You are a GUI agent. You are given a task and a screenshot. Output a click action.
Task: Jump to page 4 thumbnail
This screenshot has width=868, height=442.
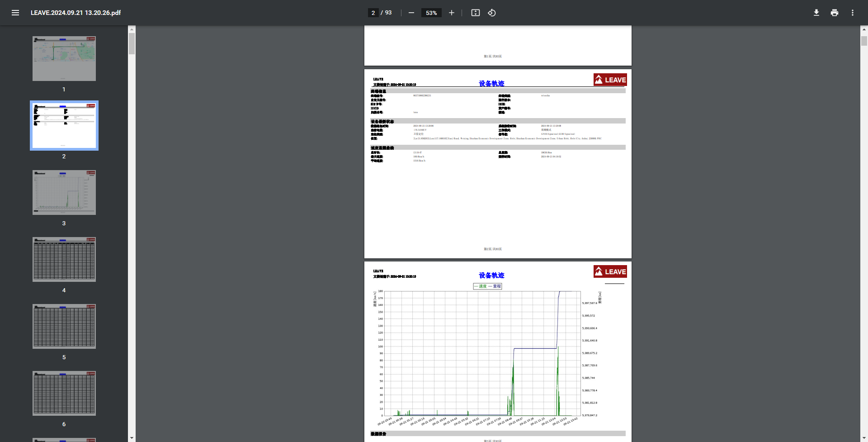[x=64, y=260]
